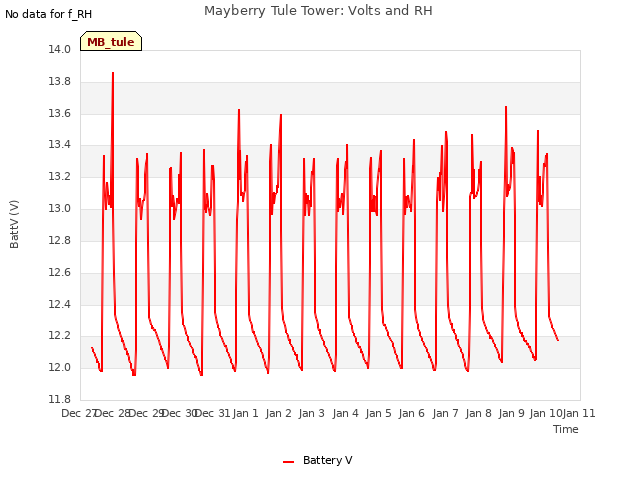Click the 13.4 y-axis tick label
640x480 pixels.
pyautogui.click(x=59, y=144)
